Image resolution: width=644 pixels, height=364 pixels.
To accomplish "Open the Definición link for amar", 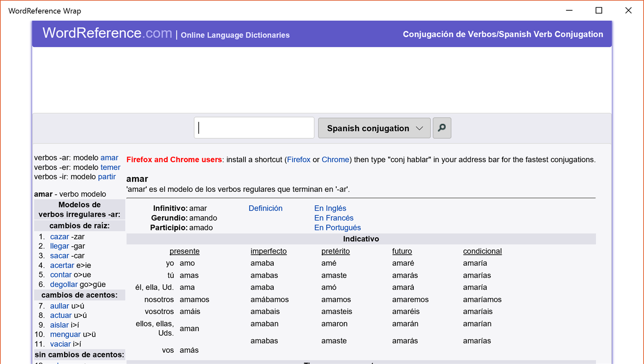I will tap(265, 208).
